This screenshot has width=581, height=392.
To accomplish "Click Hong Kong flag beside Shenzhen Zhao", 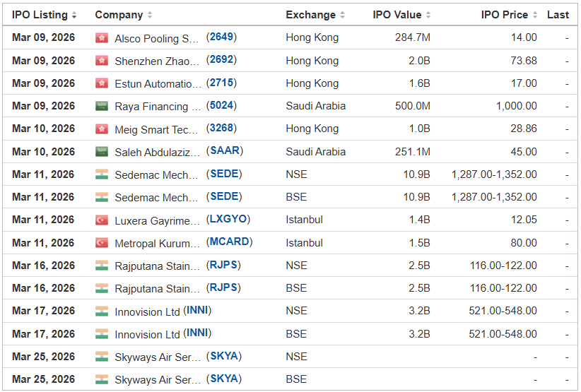I will point(102,61).
